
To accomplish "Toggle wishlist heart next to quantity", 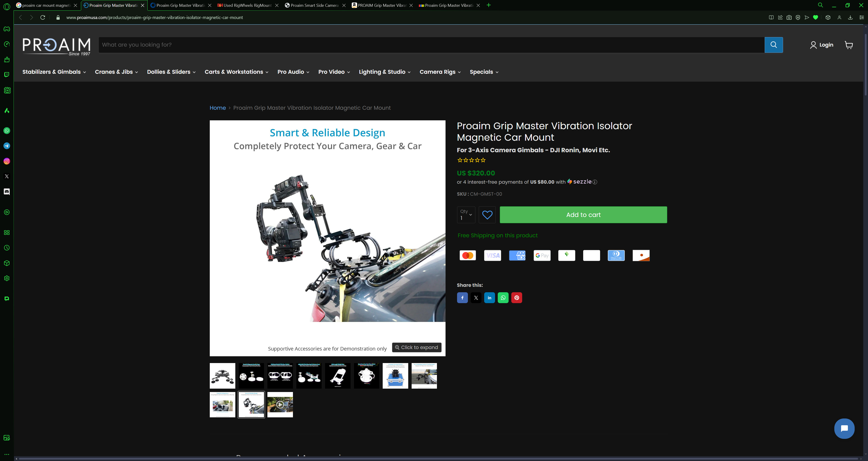I will click(487, 215).
